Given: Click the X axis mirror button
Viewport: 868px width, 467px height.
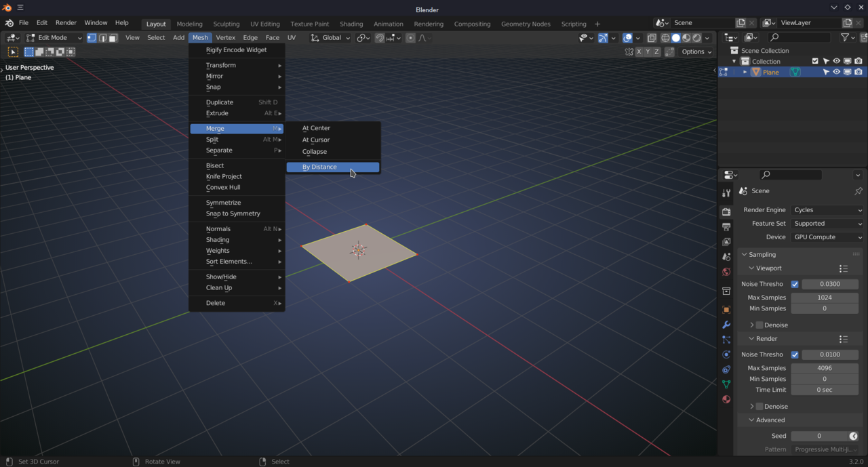Looking at the screenshot, I should point(639,52).
